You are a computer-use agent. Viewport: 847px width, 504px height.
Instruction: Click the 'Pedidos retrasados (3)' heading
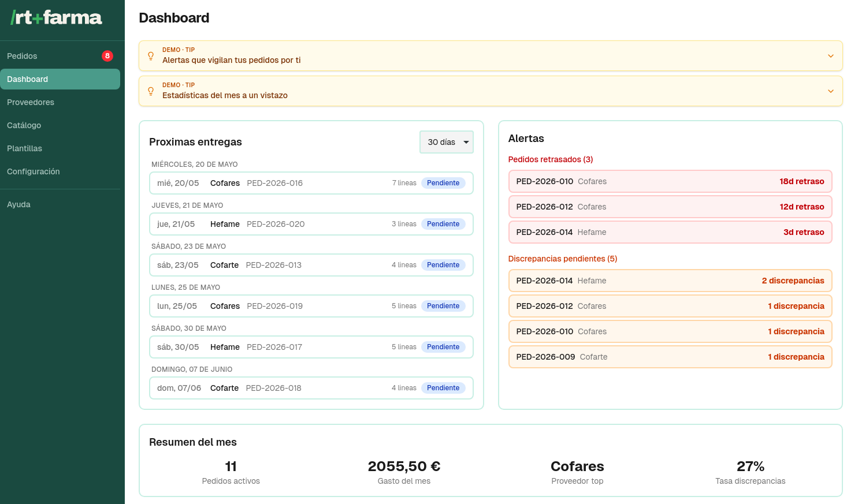pos(551,159)
